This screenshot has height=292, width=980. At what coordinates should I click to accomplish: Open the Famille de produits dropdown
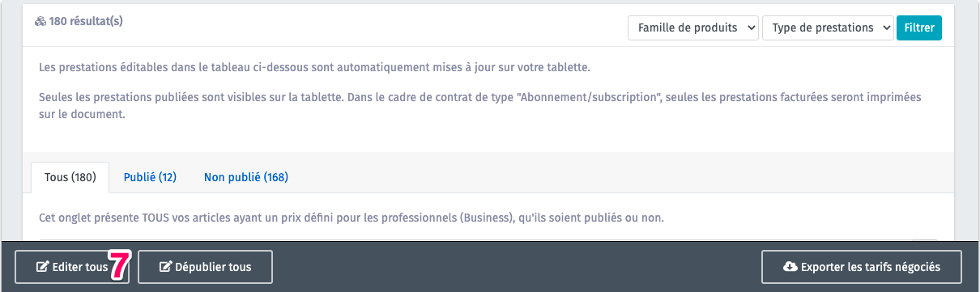pos(693,28)
